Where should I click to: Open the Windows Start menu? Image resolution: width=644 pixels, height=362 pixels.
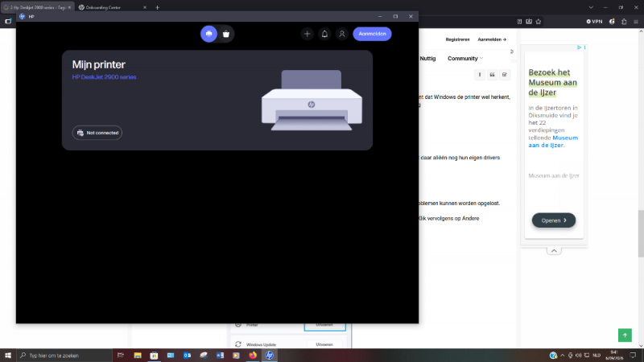[x=8, y=356]
